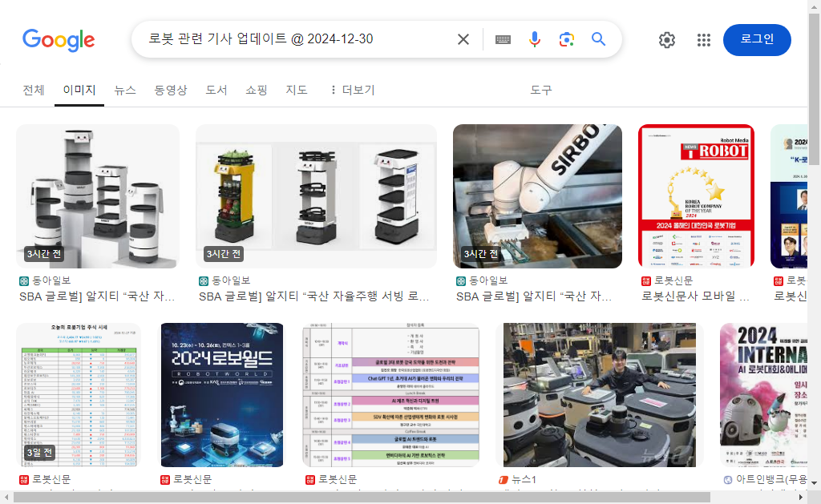Click the 뉴스1 source favicon
Screen dimensions: 821x504
(x=504, y=479)
